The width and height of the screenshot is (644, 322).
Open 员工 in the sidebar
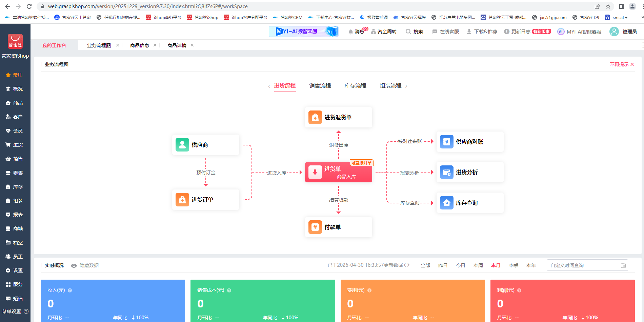[15, 257]
